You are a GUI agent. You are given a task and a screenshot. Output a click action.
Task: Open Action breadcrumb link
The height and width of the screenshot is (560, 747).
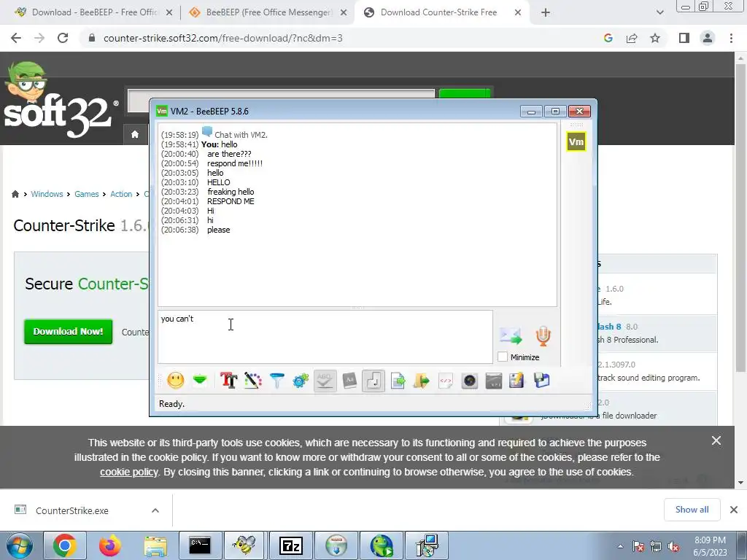point(121,194)
